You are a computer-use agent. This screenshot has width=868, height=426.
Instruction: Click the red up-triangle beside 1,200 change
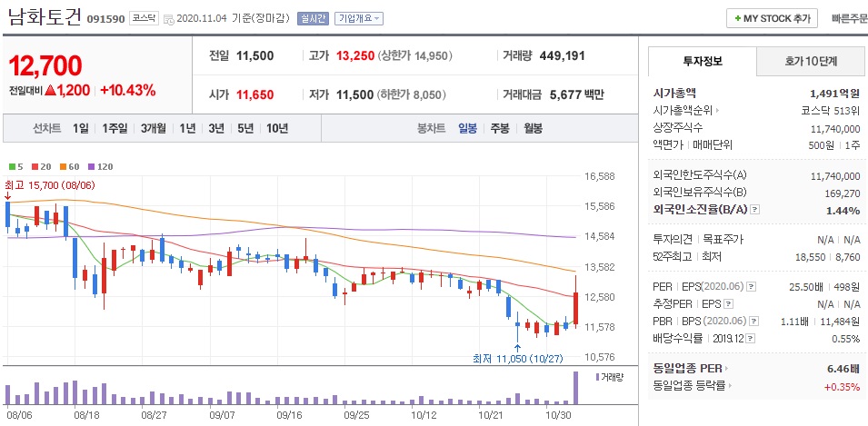(x=50, y=90)
